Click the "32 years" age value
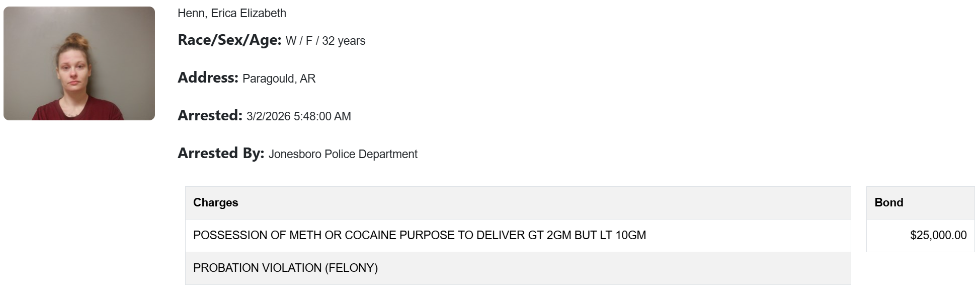The height and width of the screenshot is (290, 980). (344, 41)
